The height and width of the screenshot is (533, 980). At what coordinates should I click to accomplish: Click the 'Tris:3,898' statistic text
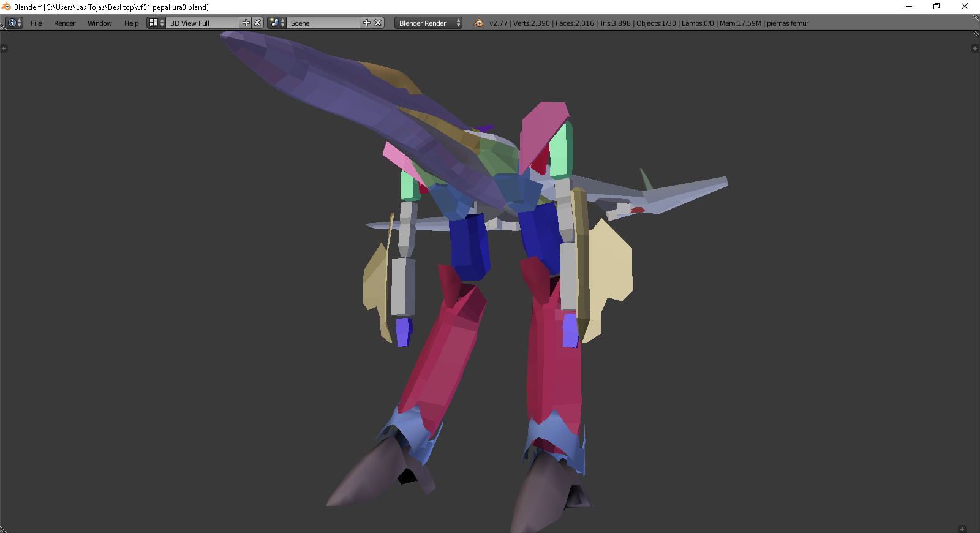(615, 23)
